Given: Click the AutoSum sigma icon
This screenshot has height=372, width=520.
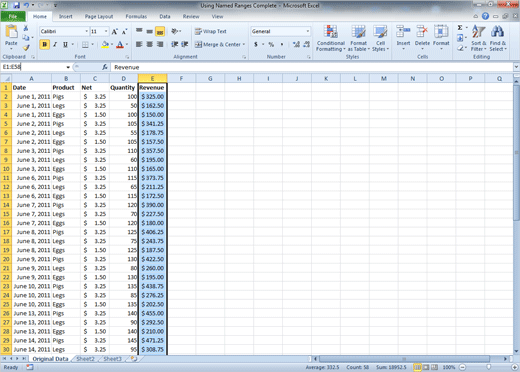Looking at the screenshot, I should click(460, 28).
